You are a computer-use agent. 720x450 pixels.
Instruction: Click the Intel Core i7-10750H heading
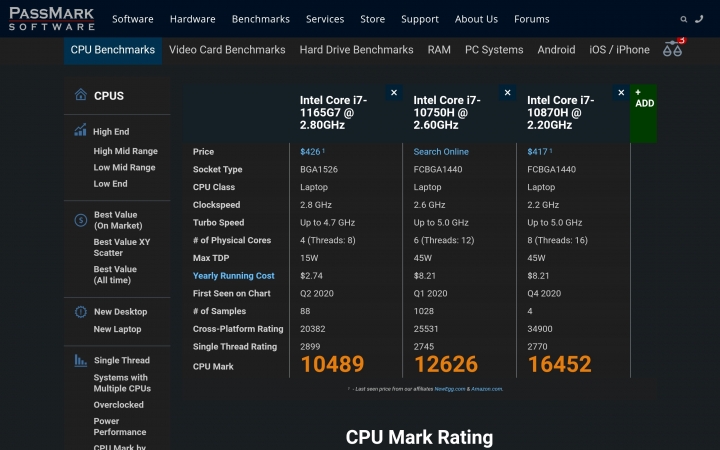point(447,112)
